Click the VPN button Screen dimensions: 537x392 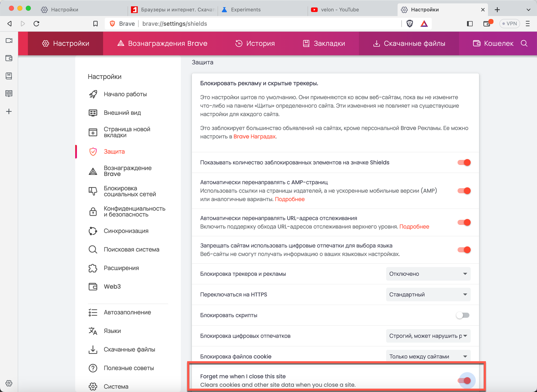509,24
